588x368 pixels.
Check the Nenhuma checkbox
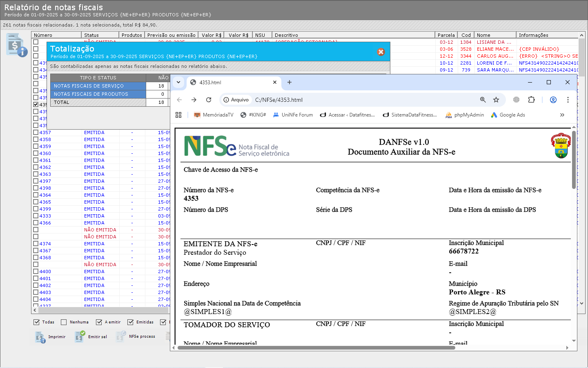point(64,322)
